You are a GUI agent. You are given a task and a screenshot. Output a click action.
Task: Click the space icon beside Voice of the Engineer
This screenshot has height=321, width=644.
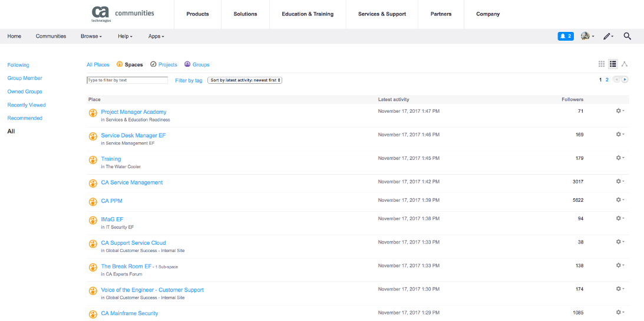93,290
